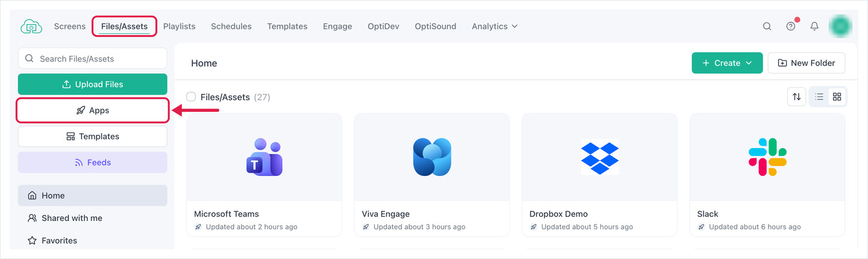Create a New Folder

(x=806, y=63)
